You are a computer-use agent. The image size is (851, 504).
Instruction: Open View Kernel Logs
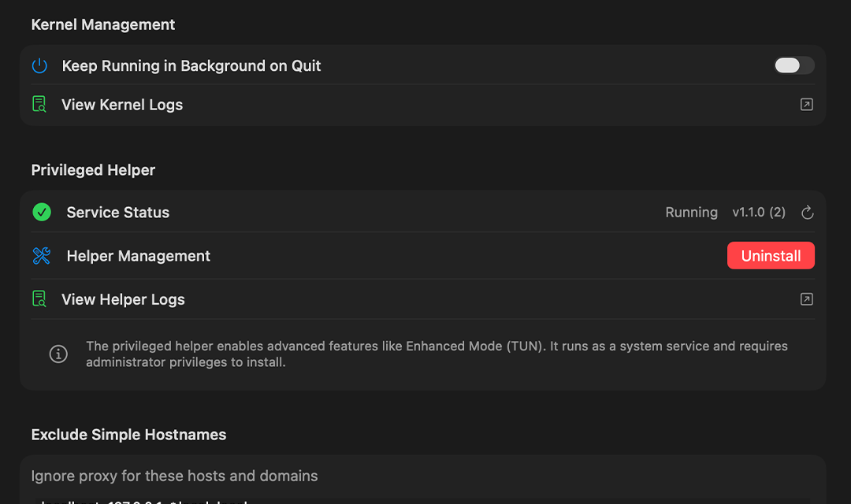(122, 104)
